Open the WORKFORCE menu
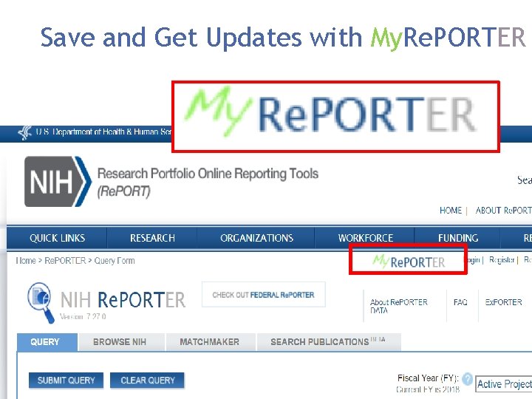The width and height of the screenshot is (532, 399). (366, 238)
